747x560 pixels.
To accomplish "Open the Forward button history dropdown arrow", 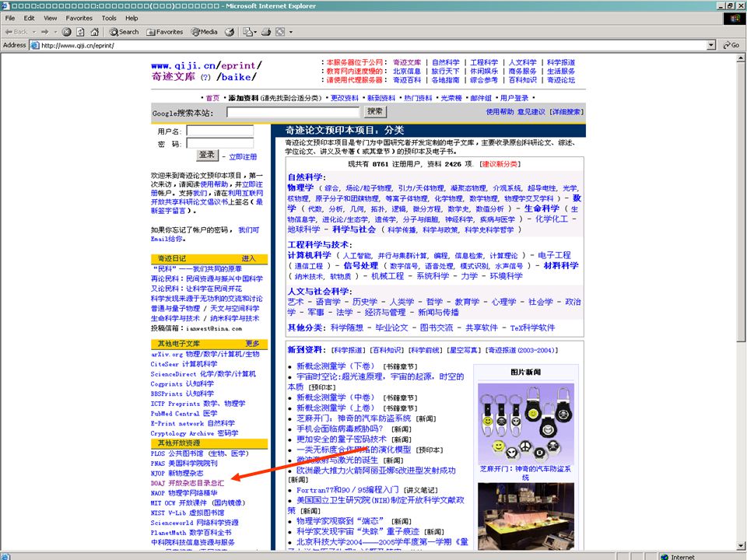I will click(x=55, y=32).
